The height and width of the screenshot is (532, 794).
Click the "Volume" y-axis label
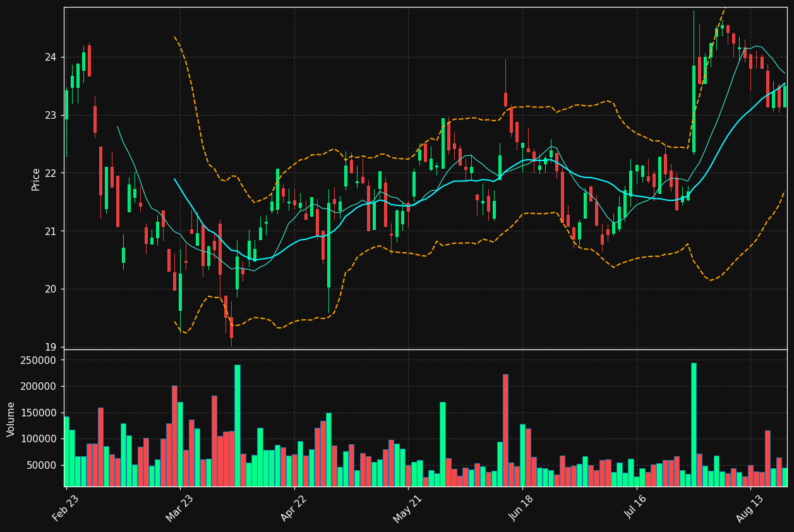click(11, 419)
